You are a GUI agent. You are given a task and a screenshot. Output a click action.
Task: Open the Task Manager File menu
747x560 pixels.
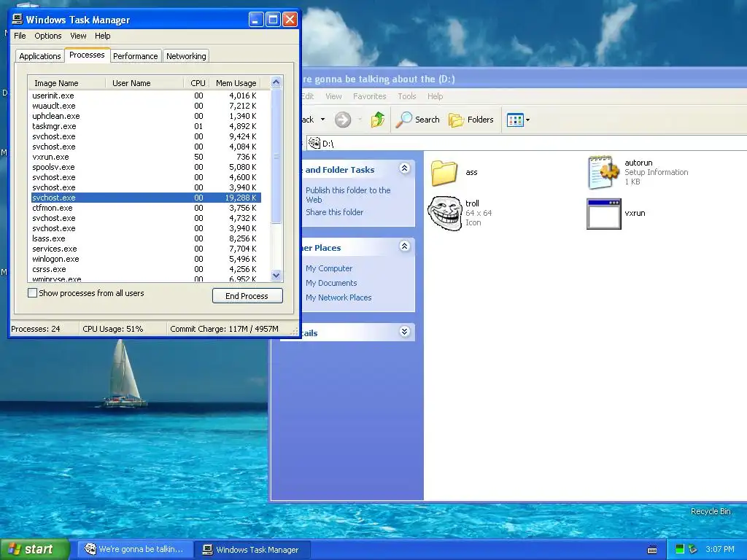point(20,36)
